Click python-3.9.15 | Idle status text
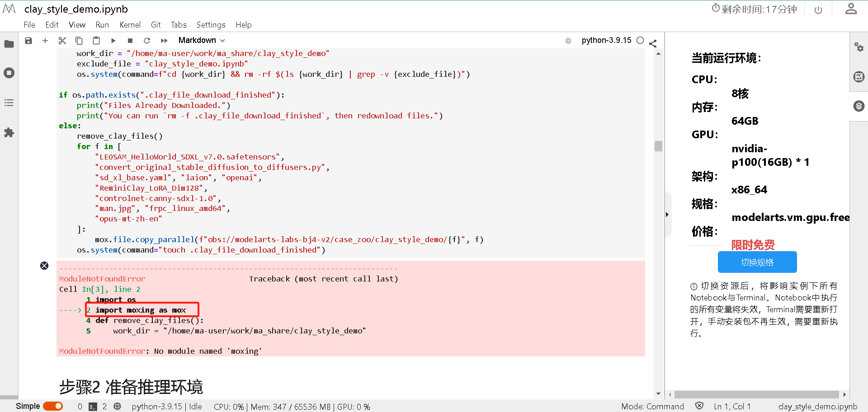Image resolution: width=868 pixels, height=412 pixels. click(x=167, y=407)
